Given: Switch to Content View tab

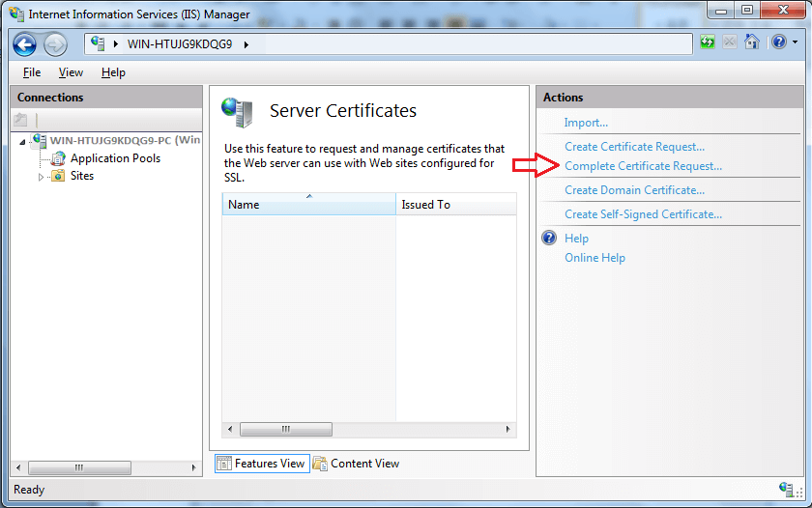Looking at the screenshot, I should (x=357, y=464).
